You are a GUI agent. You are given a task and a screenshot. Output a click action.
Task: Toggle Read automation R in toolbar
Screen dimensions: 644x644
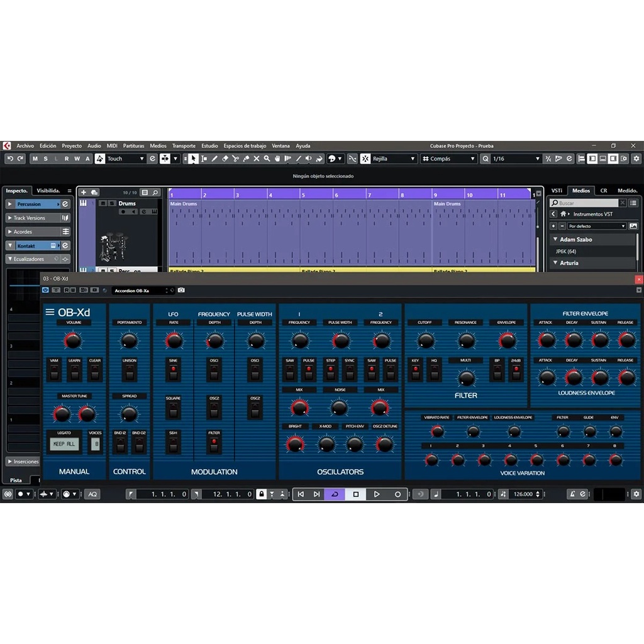click(67, 158)
